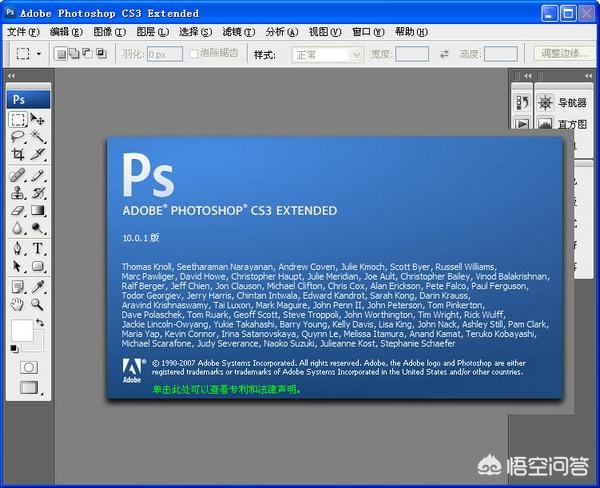Open the Edit (编辑) menu

[x=66, y=32]
